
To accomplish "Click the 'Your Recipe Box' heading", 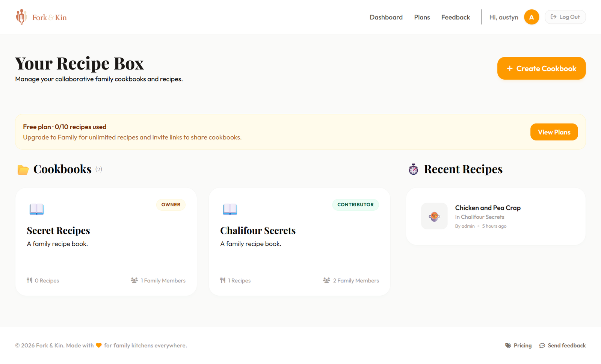I will (x=80, y=63).
